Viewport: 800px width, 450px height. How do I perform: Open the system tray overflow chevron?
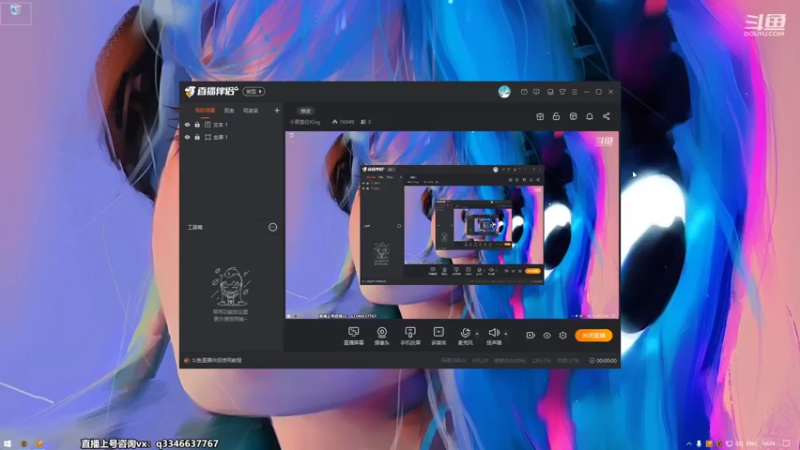[689, 444]
